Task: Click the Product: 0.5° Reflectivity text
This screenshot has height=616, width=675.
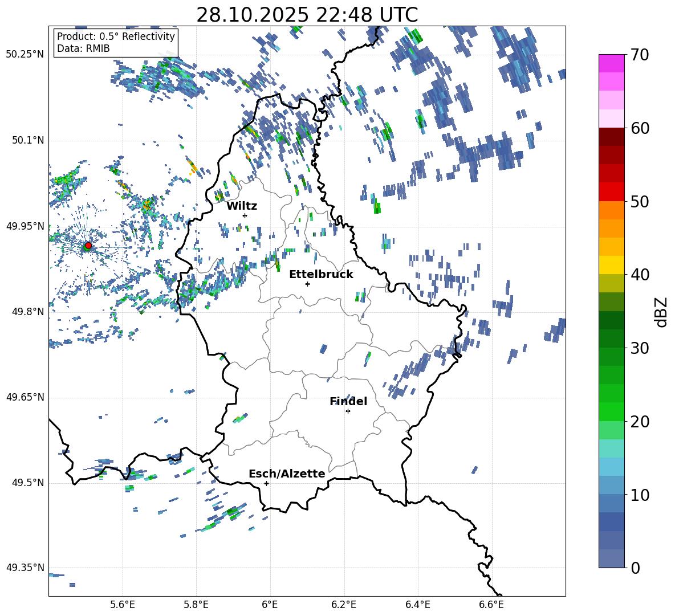Action: point(116,36)
